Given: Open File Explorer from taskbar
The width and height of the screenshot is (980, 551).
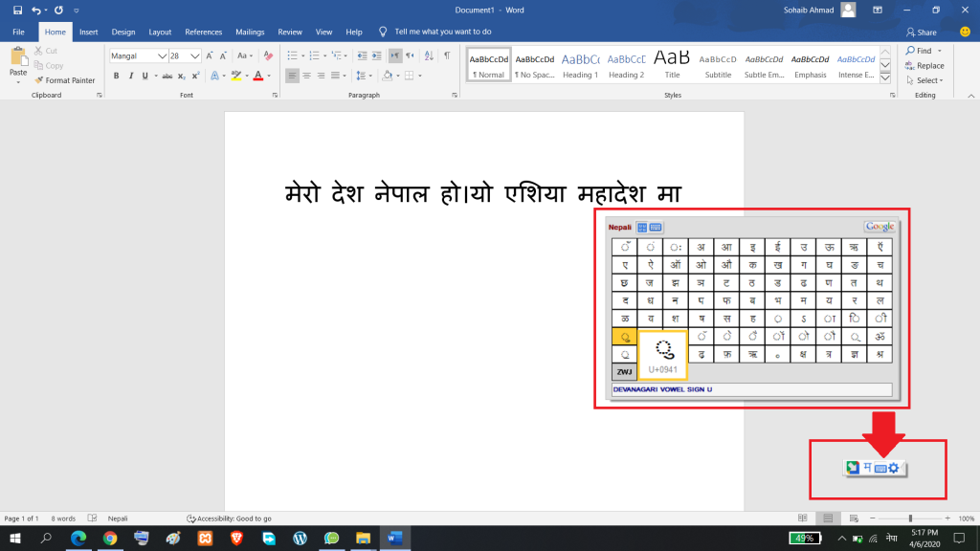Looking at the screenshot, I should [363, 538].
